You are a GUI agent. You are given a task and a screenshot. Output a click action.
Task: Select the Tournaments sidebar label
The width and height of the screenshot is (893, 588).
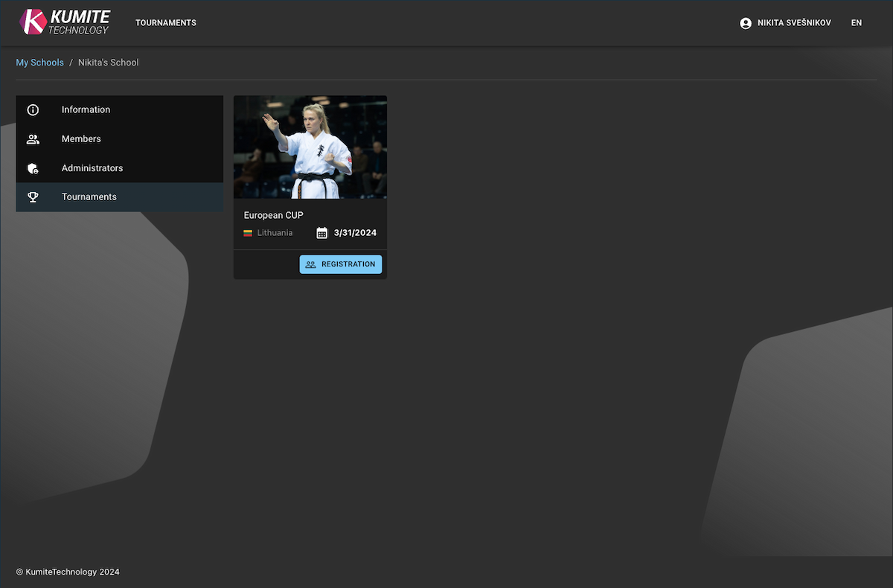tap(89, 197)
